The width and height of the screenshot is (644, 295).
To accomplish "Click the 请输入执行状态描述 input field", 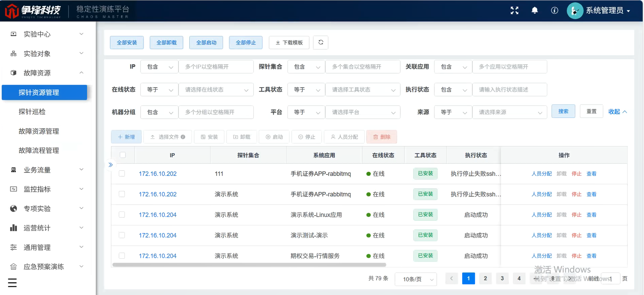I will [x=510, y=90].
